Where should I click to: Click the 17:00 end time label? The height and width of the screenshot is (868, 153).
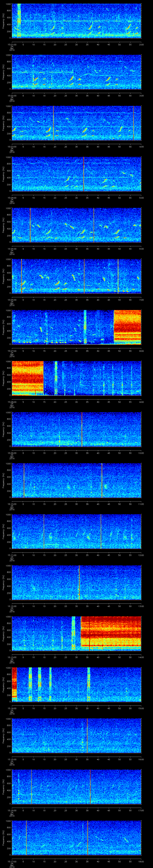(141, 810)
